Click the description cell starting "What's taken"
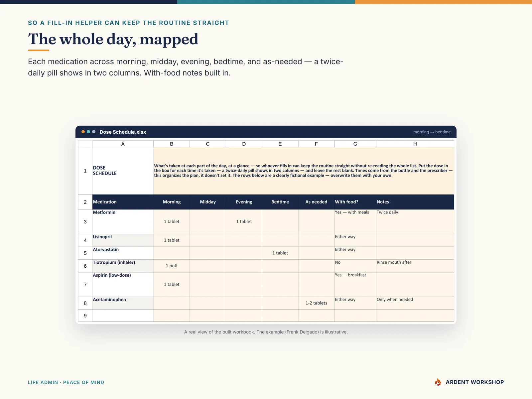532x399 pixels. tap(304, 171)
